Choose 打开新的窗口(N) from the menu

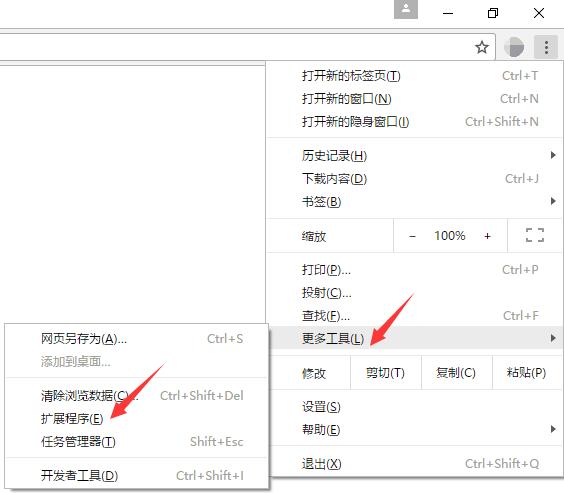pos(415,99)
